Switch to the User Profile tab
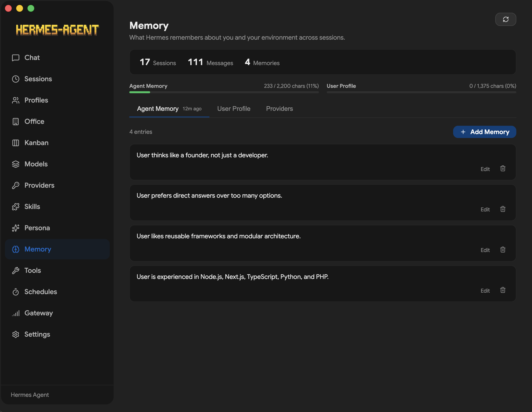This screenshot has height=412, width=532. (x=234, y=109)
